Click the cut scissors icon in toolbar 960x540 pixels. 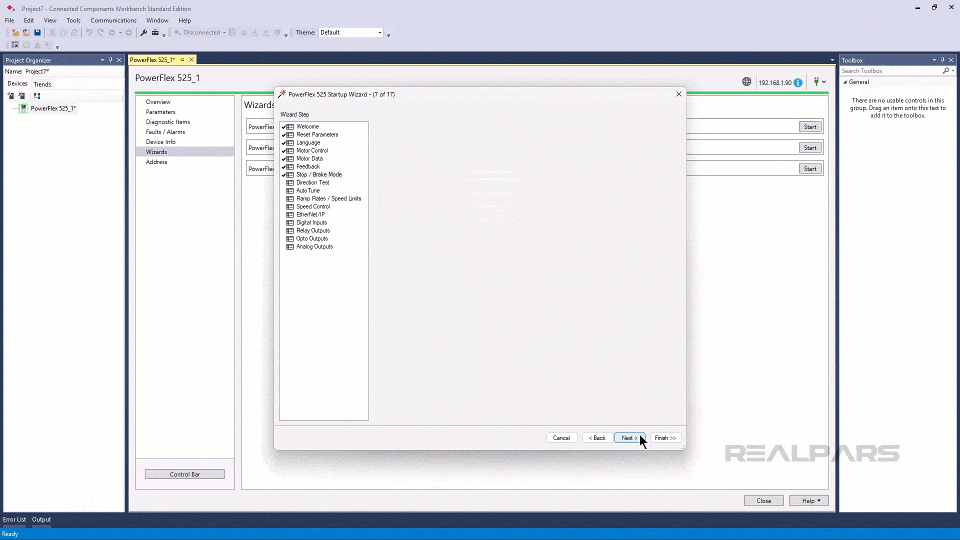click(x=53, y=32)
